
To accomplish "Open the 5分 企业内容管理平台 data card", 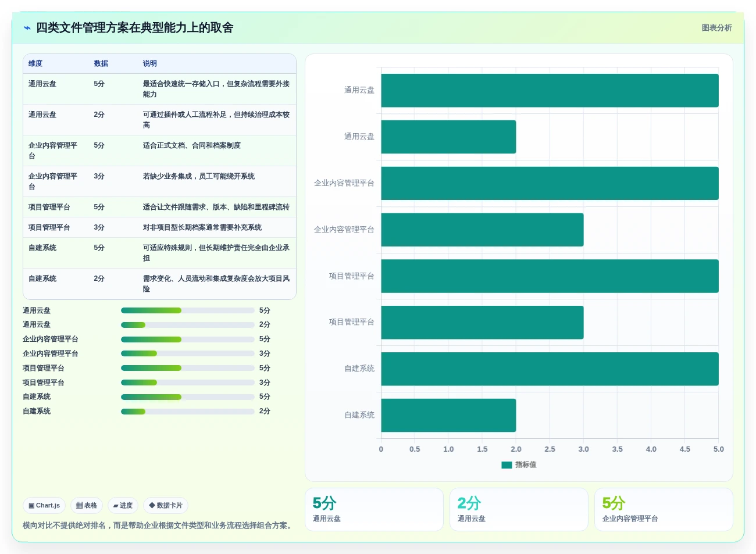I will point(664,509).
